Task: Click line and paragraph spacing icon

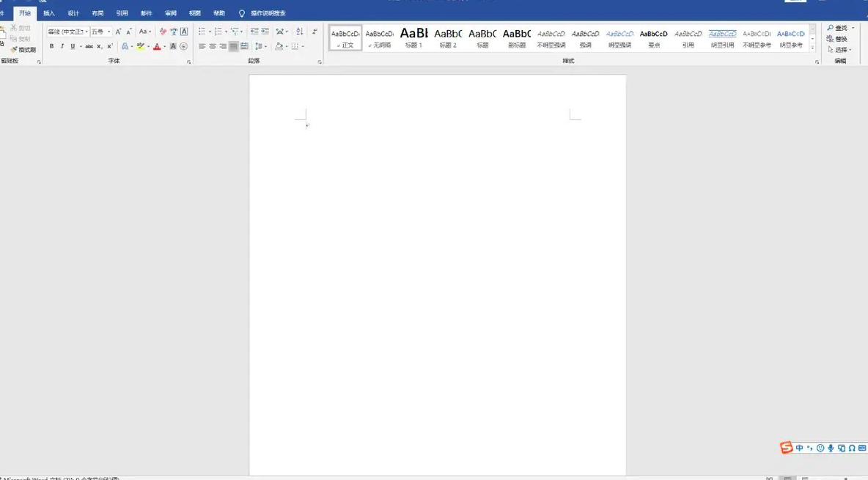Action: [x=259, y=46]
